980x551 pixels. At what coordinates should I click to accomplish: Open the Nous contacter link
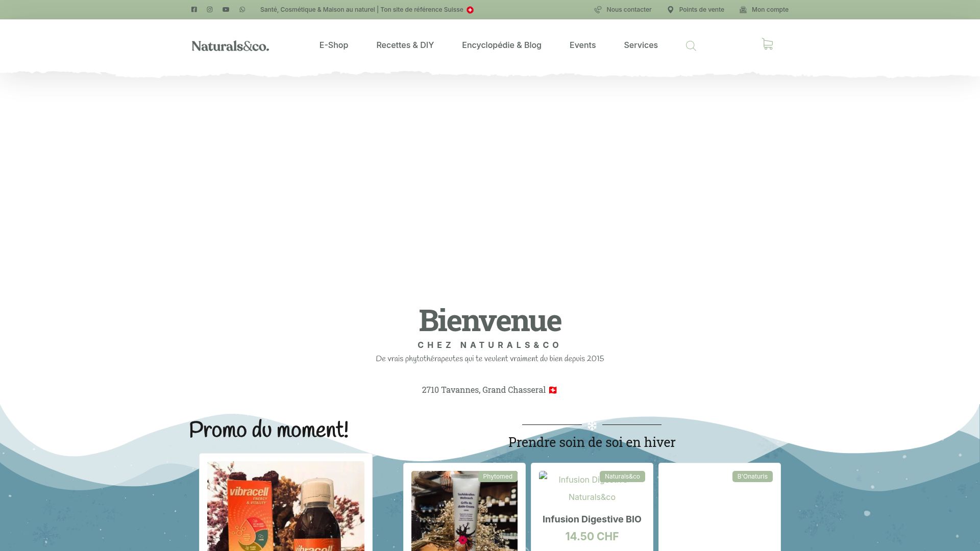click(x=628, y=9)
